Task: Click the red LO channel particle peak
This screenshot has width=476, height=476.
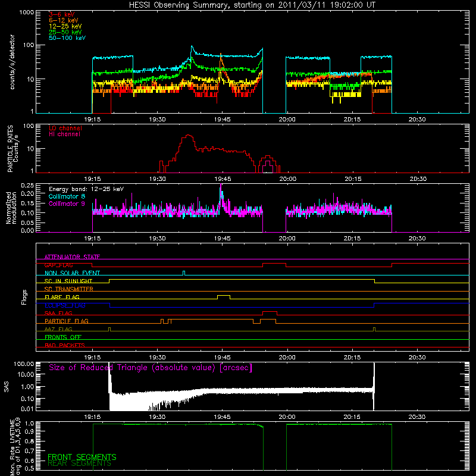Action: click(189, 136)
